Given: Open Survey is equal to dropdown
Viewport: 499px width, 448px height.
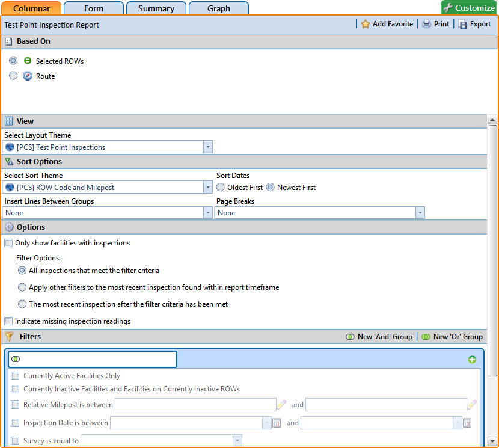Looking at the screenshot, I should [237, 441].
